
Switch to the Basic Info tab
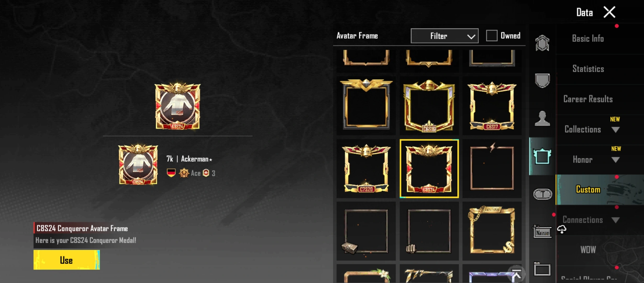[588, 39]
